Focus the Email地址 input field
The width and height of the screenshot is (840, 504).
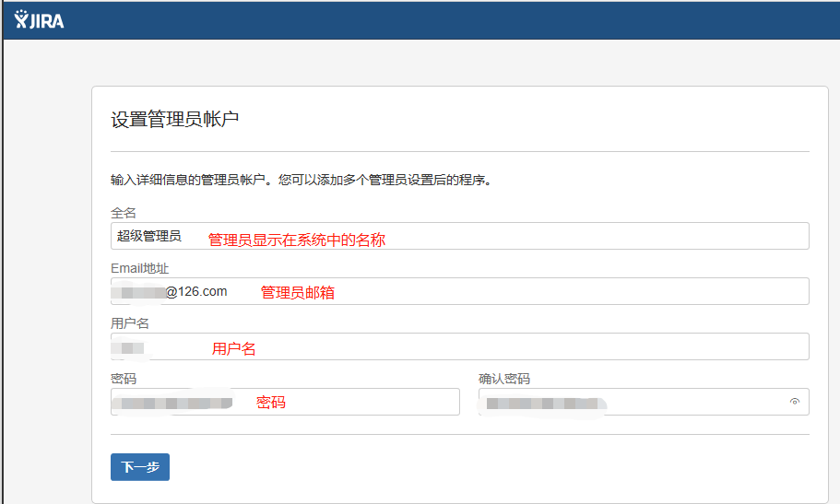coord(459,291)
